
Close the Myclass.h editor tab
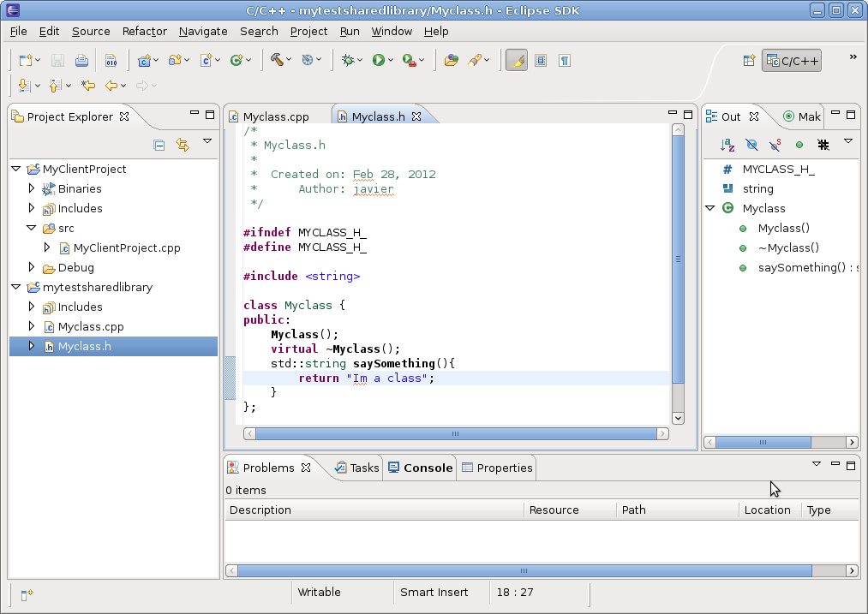coord(416,116)
